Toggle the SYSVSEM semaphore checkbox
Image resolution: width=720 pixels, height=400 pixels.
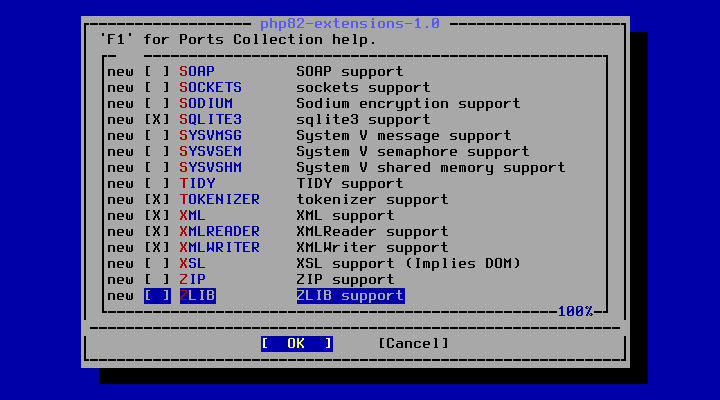(x=157, y=152)
